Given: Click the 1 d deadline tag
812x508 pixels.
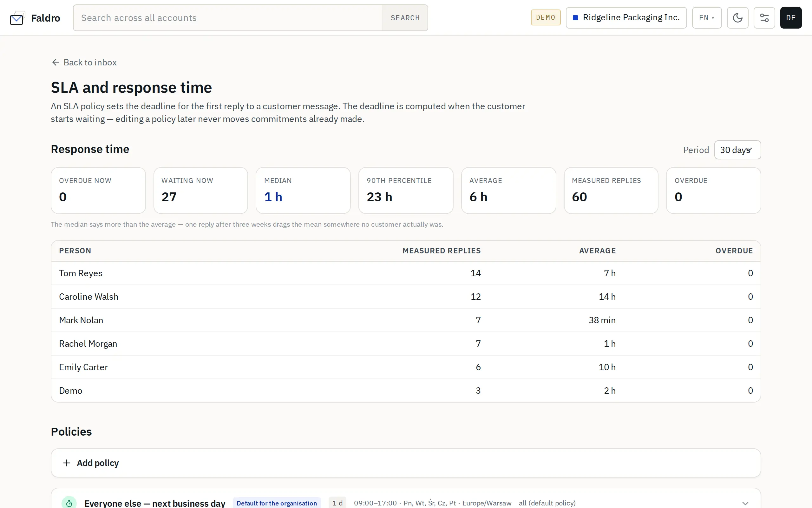Looking at the screenshot, I should pos(337,503).
